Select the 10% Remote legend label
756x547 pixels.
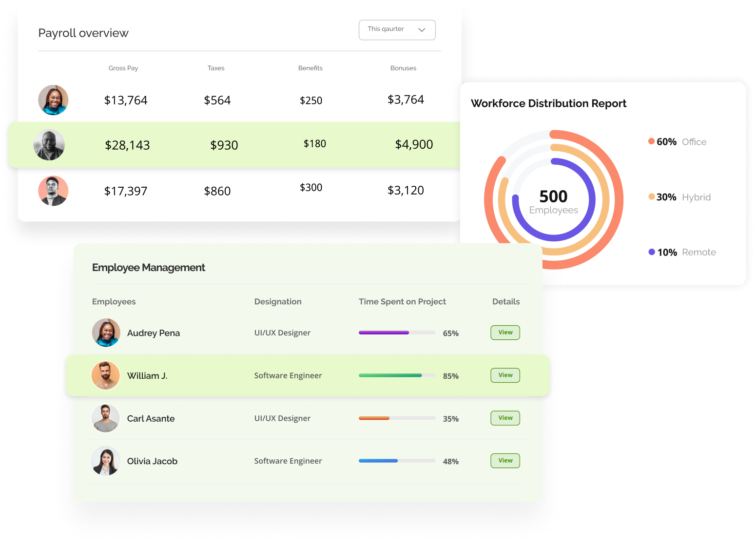[687, 253]
